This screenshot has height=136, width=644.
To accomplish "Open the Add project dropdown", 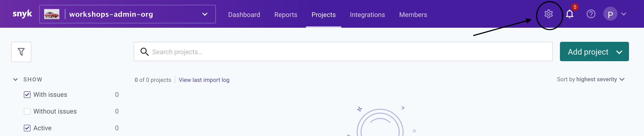I will click(x=594, y=51).
